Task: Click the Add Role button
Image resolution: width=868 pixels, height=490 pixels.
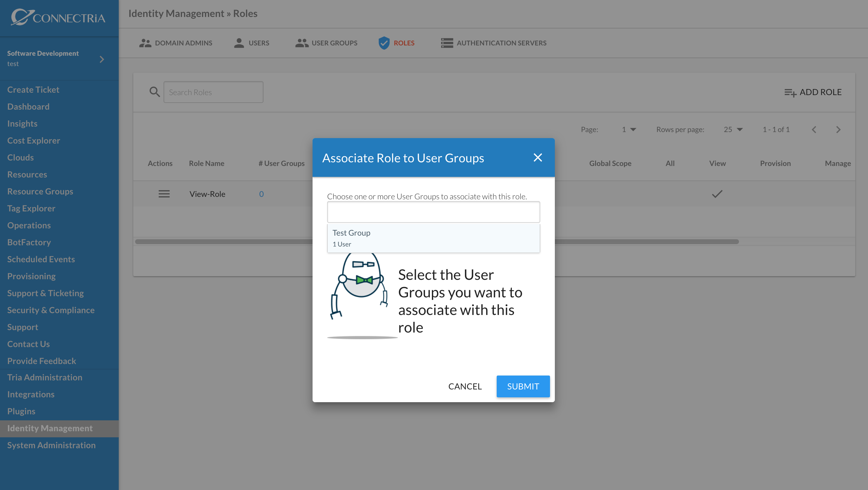Action: tap(813, 92)
